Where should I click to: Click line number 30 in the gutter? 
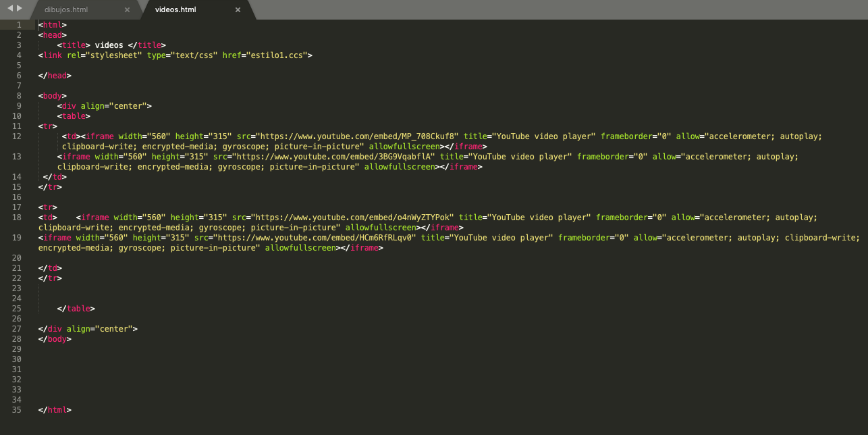point(17,359)
